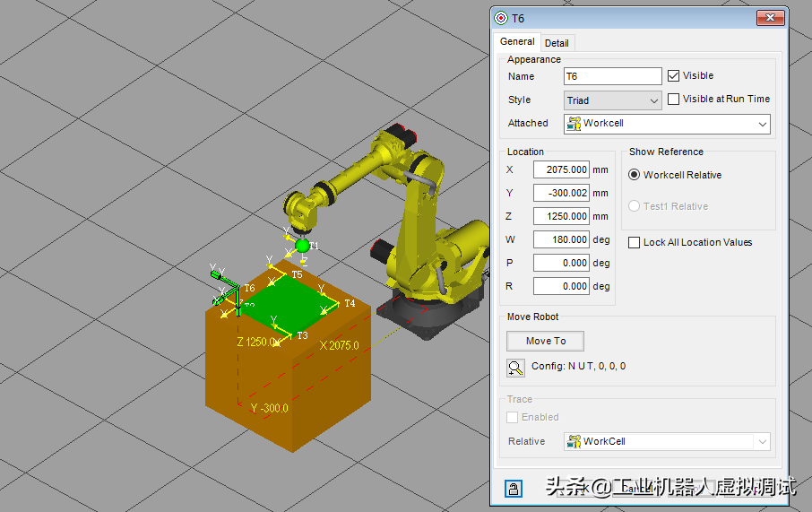
Task: Open the Style Triad dropdown
Action: pos(612,100)
